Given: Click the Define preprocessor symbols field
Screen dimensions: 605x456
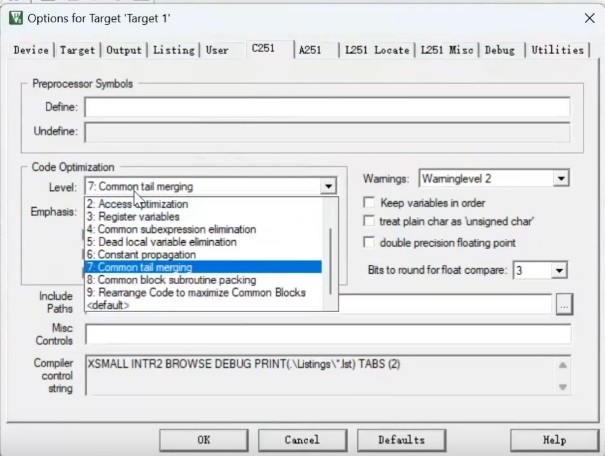Looking at the screenshot, I should 326,107.
